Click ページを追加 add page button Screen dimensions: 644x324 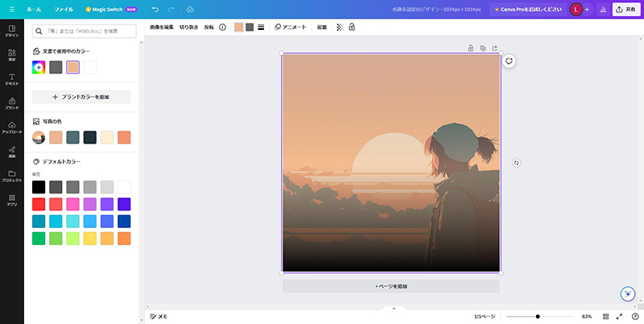coord(391,286)
